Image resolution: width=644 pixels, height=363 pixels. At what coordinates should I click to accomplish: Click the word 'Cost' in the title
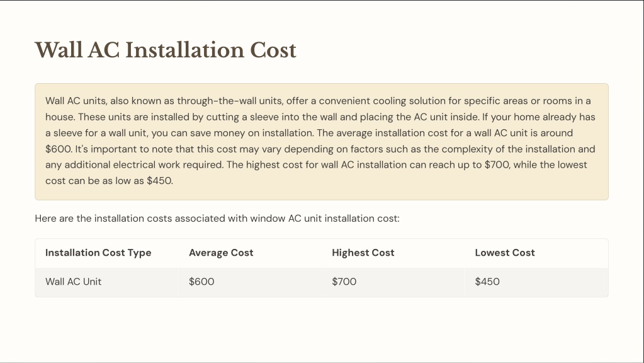pos(273,50)
